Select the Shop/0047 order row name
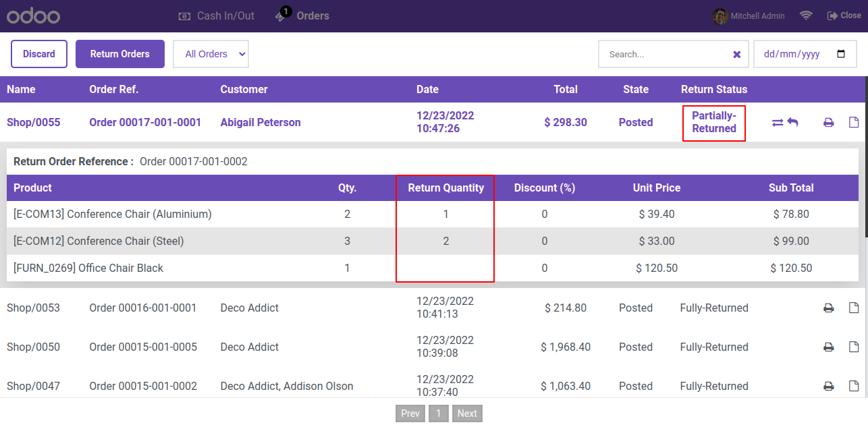Image resolution: width=868 pixels, height=429 pixels. click(34, 386)
